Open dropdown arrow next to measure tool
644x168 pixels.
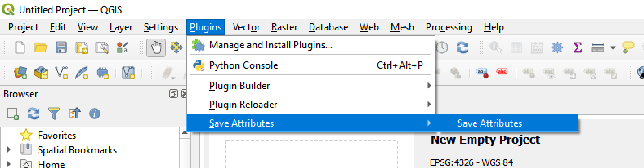click(x=613, y=48)
